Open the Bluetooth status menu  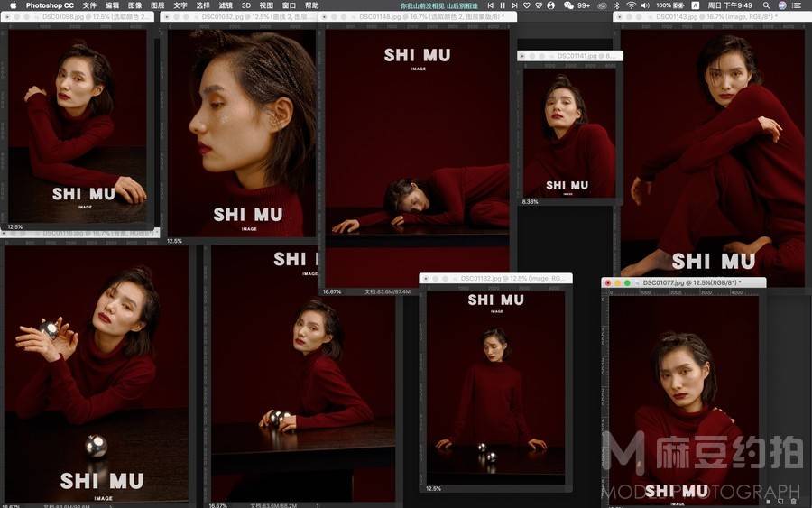617,5
